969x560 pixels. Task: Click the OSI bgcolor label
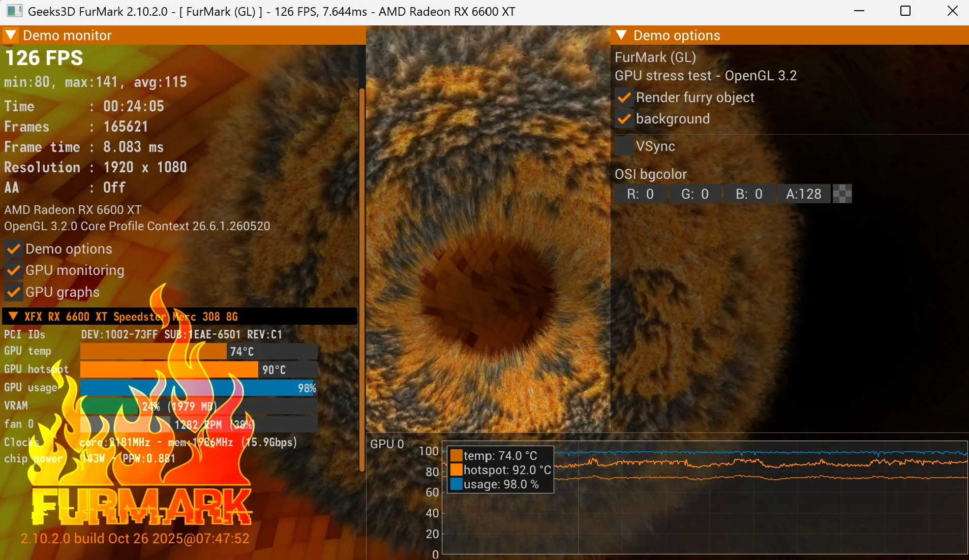click(x=651, y=174)
